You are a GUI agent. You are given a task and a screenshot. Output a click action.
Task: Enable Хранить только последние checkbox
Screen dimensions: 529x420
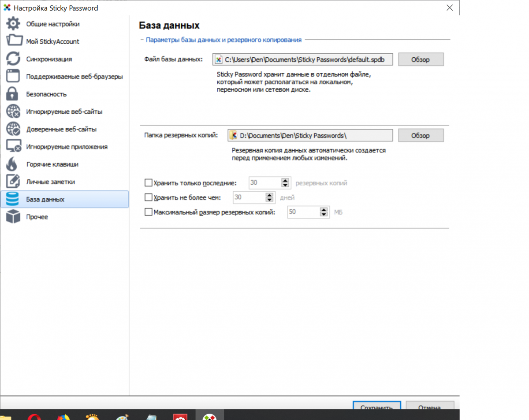148,182
